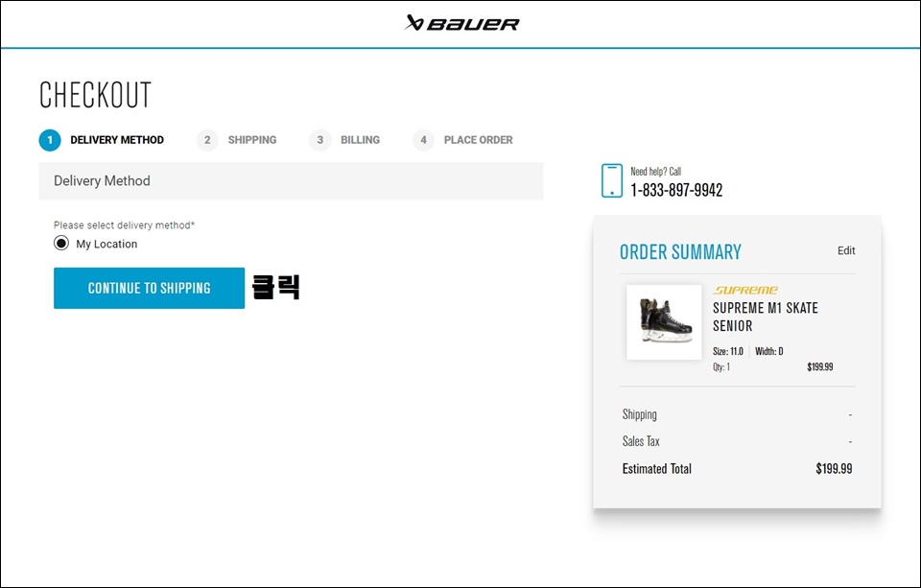Click the Checkout page heading
This screenshot has width=921, height=588.
[95, 95]
